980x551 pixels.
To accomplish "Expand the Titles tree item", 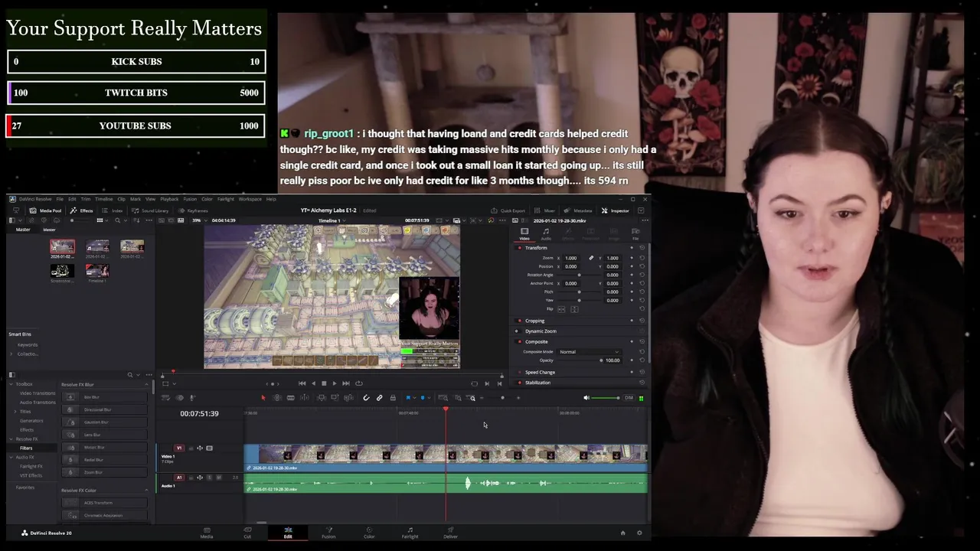I will [x=15, y=412].
